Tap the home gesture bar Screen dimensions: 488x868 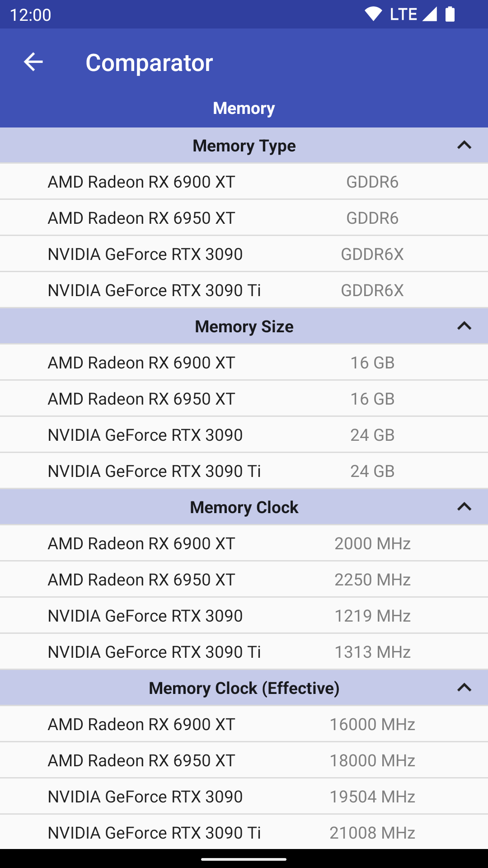[244, 859]
